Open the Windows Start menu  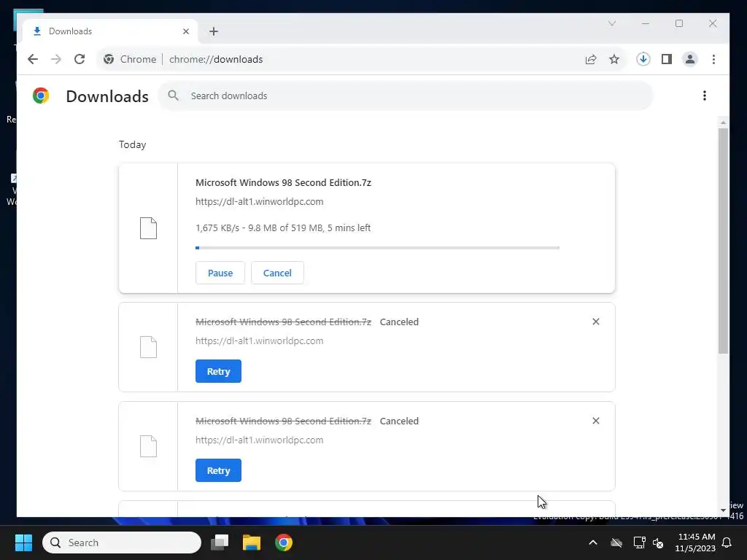(23, 542)
